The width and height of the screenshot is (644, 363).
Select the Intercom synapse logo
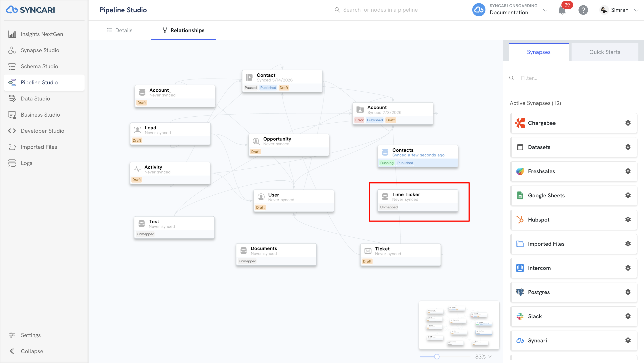pos(520,268)
